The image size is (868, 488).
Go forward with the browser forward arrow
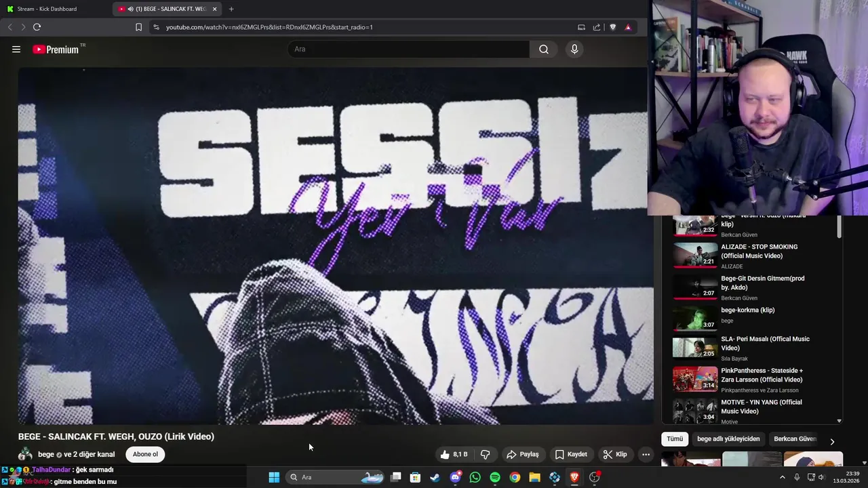point(23,27)
